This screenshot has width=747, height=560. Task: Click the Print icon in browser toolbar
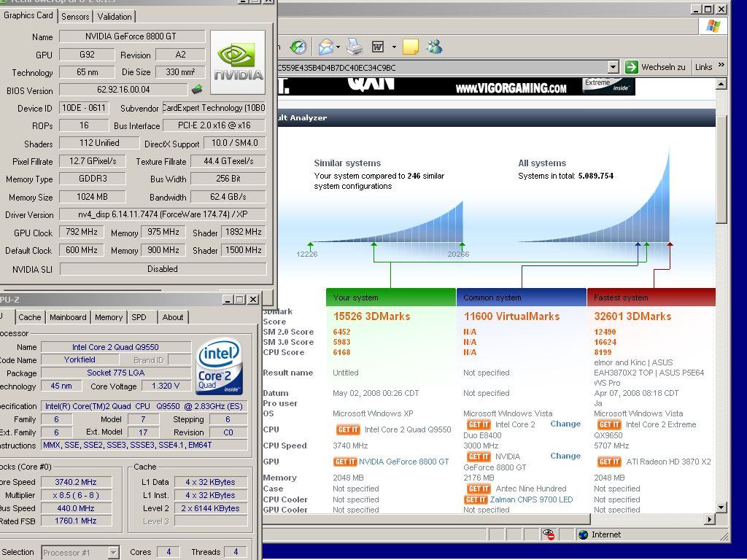click(x=355, y=47)
